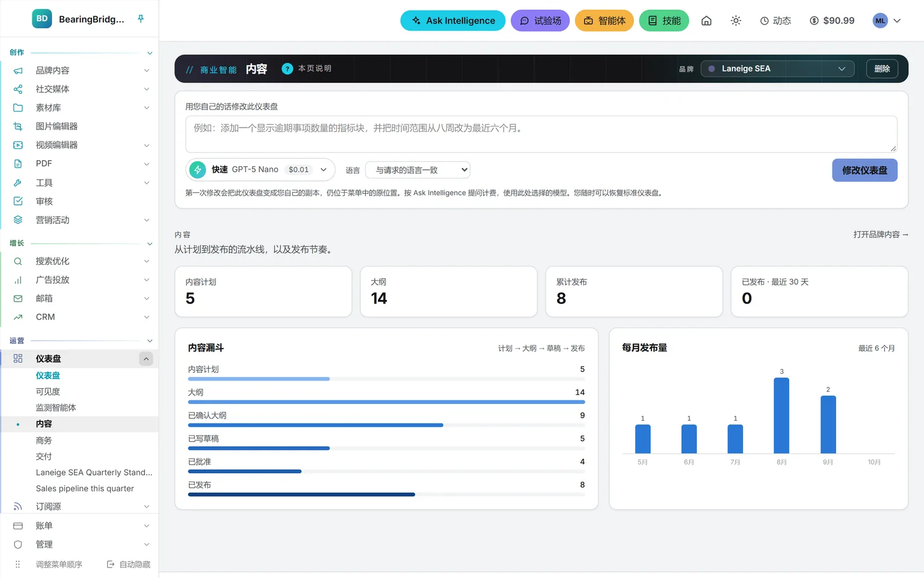This screenshot has width=924, height=578.
Task: Click the 邮箱 envelope icon
Action: pos(18,299)
